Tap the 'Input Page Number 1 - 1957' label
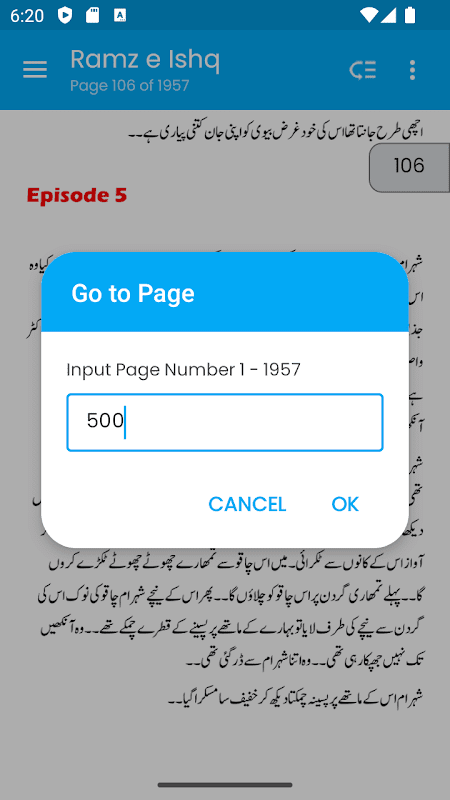 click(184, 370)
